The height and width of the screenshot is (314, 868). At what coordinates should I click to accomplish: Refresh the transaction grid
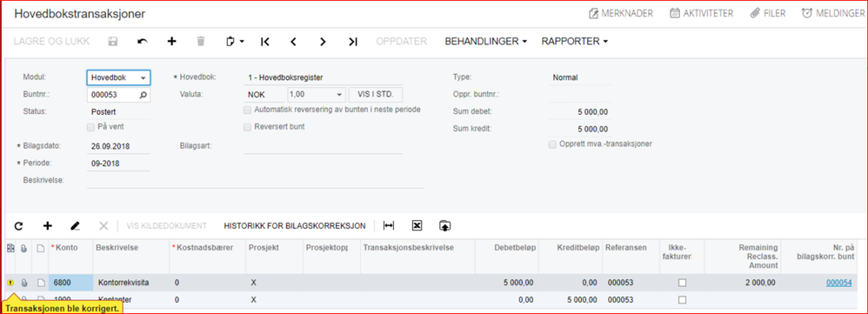tap(19, 226)
